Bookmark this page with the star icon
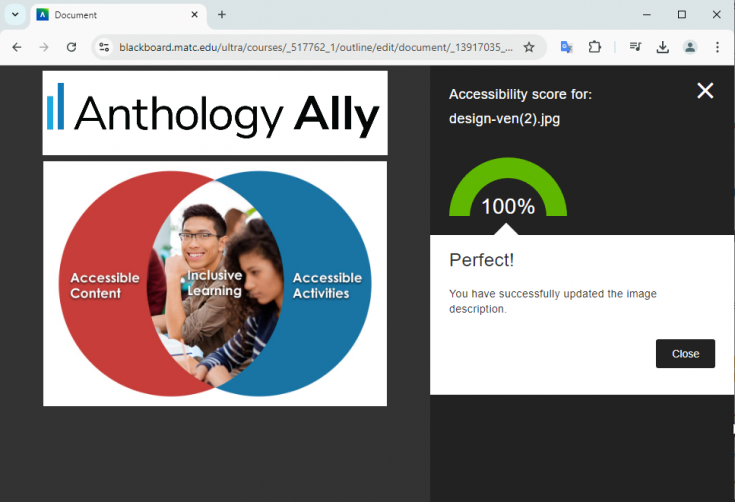 [529, 47]
